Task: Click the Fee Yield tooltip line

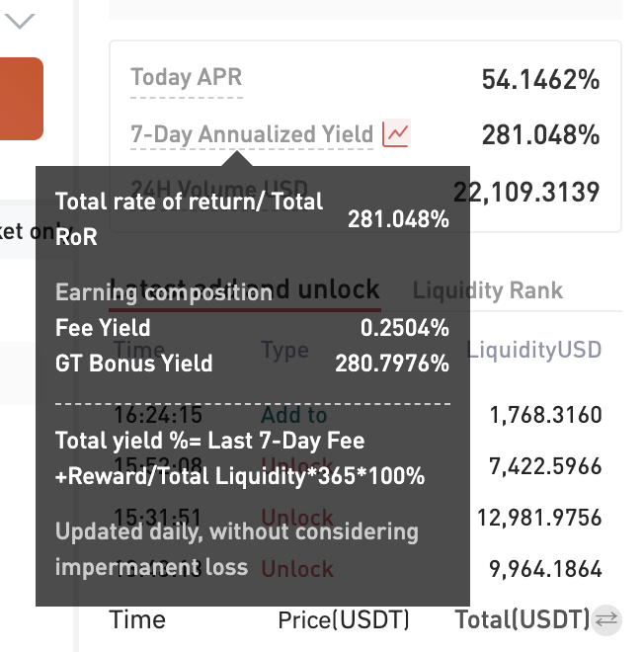Action: pos(252,328)
